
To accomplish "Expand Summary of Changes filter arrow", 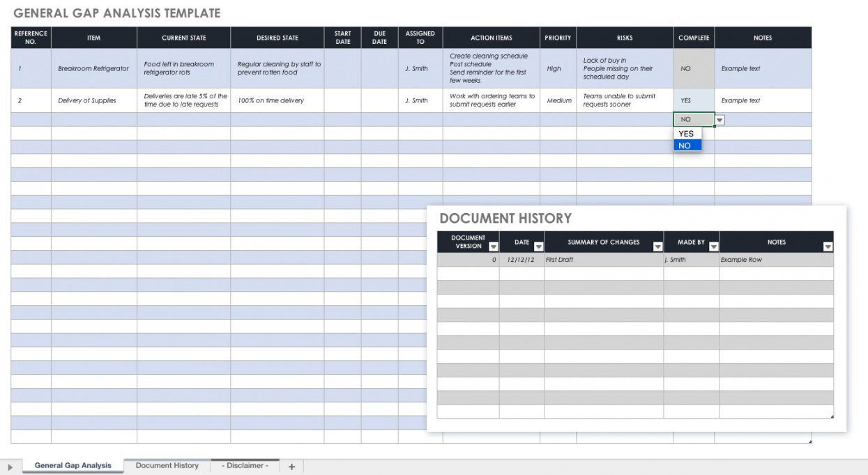I will point(657,246).
